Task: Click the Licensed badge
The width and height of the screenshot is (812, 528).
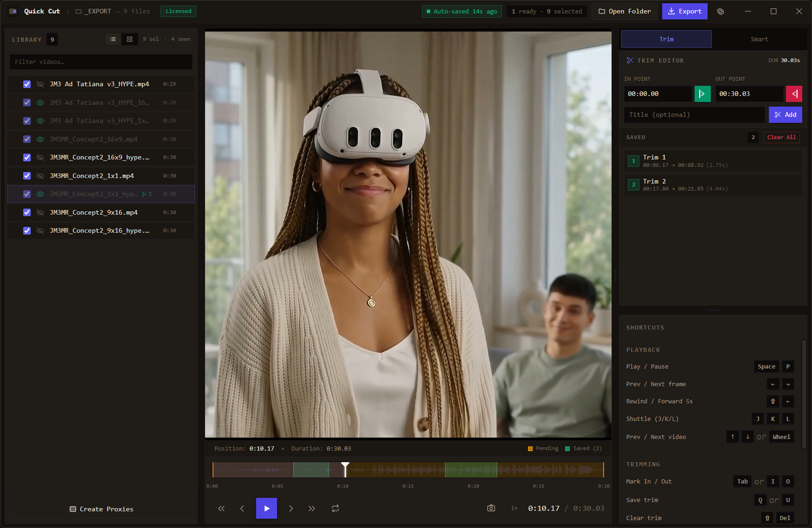Action: tap(178, 11)
